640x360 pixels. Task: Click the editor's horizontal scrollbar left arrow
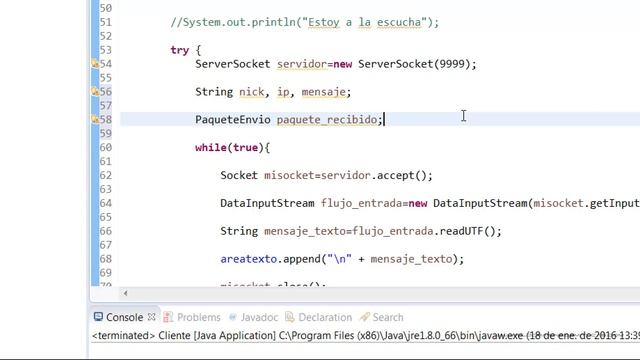(125, 293)
